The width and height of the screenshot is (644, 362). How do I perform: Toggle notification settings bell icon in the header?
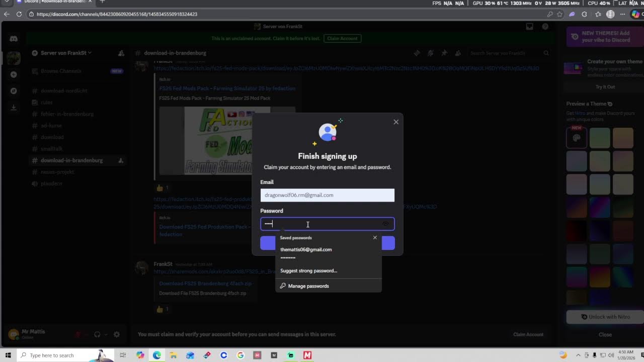pos(431,53)
